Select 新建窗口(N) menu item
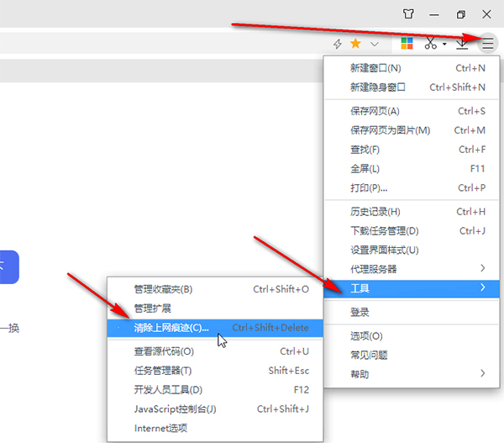The image size is (504, 443). 412,68
